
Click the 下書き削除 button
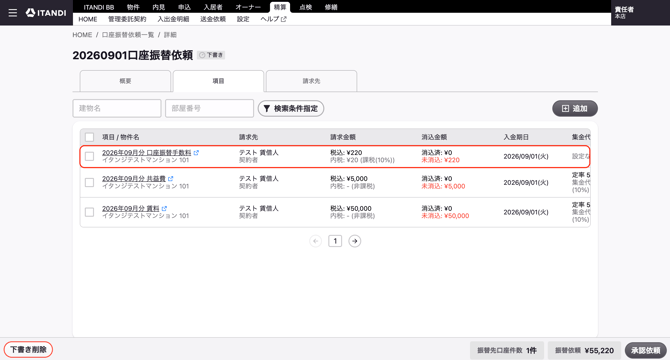coord(28,349)
